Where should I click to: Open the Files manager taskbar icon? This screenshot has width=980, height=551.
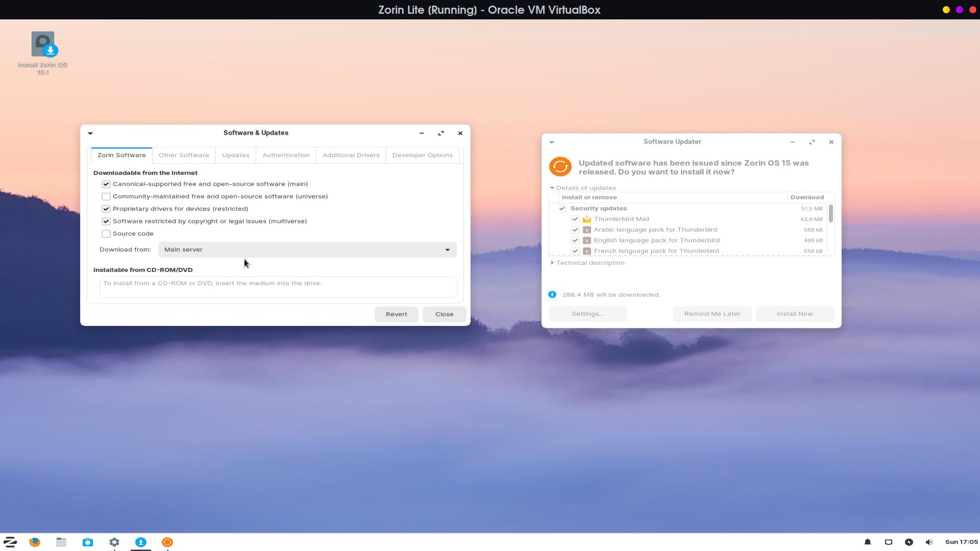[61, 542]
